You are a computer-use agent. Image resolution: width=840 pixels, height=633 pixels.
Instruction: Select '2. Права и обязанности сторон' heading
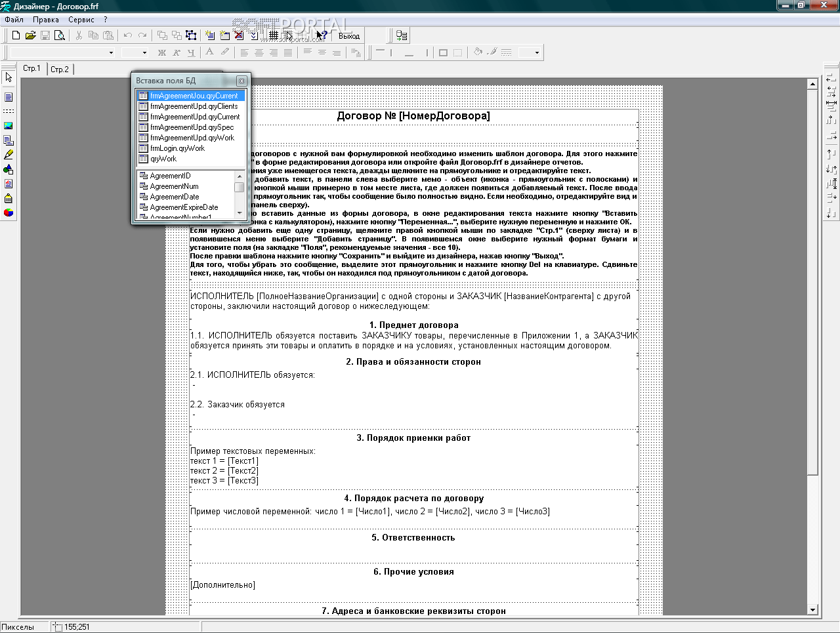413,361
